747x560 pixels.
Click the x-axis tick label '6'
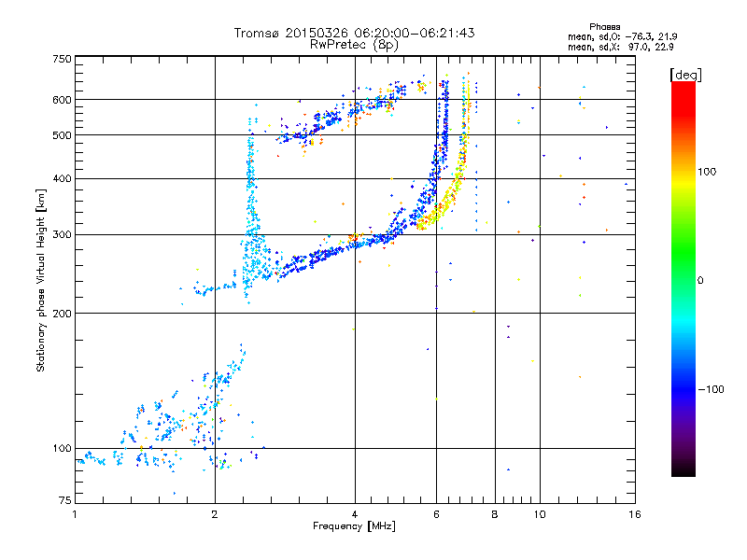click(436, 514)
